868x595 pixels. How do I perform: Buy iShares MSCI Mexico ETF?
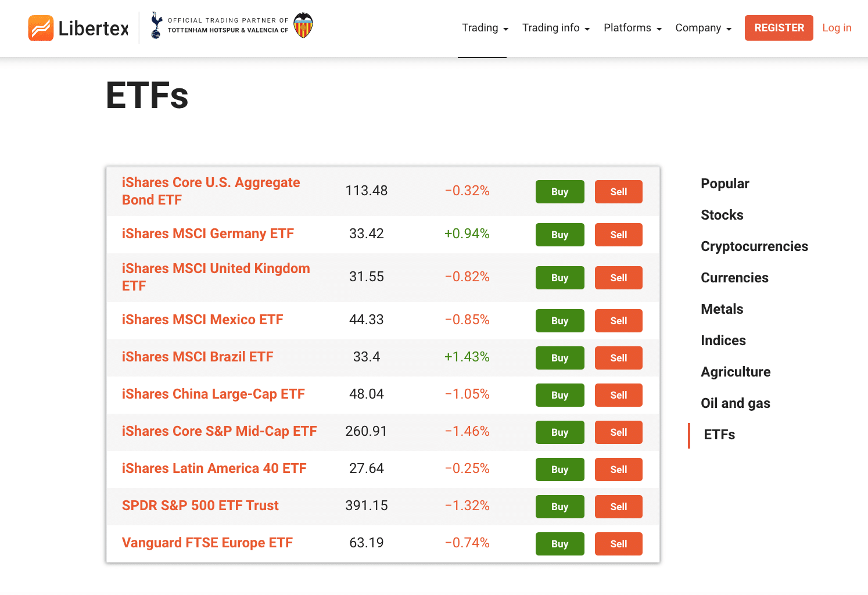click(x=559, y=321)
